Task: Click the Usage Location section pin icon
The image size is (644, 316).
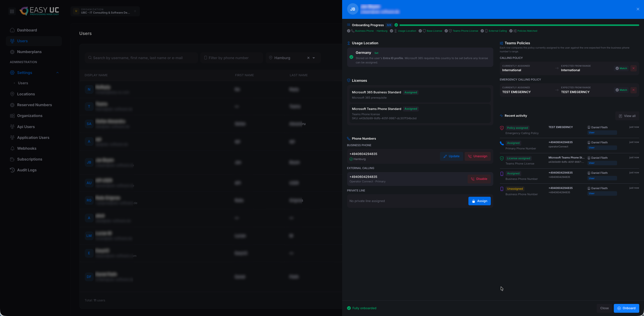Action: click(x=349, y=43)
